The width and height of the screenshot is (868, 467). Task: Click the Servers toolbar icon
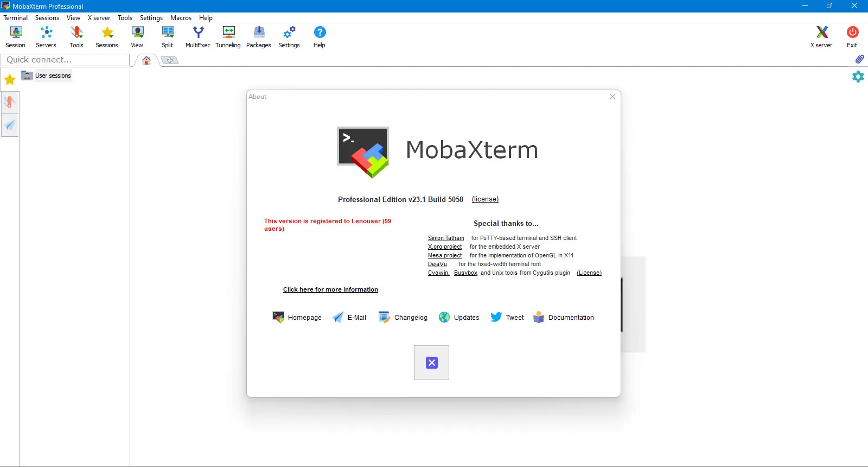pyautogui.click(x=46, y=37)
